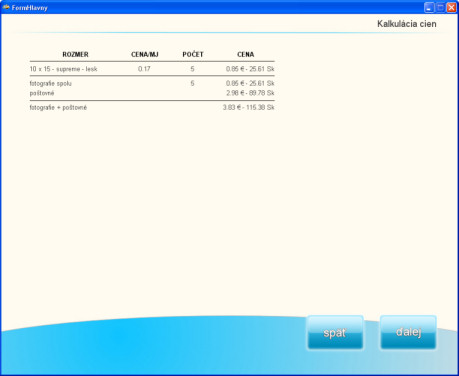The width and height of the screenshot is (459, 376).
Task: Click the maximize window button
Action: click(x=440, y=7)
